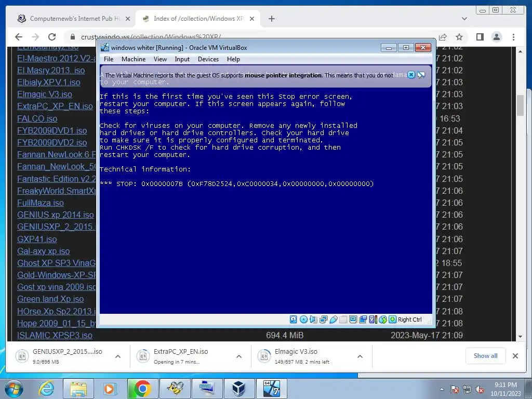Click the page scrollbar down arrow
532x399 pixels.
pos(520,337)
